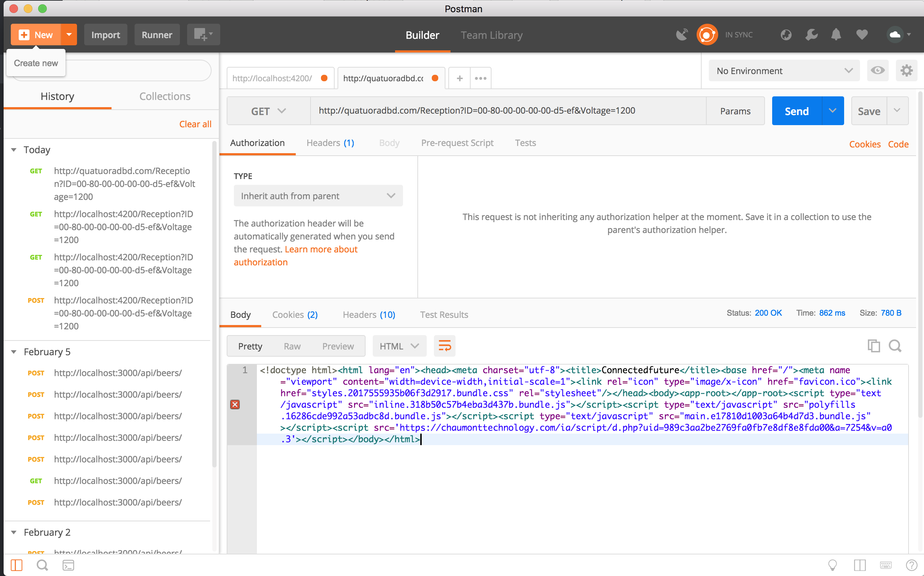Click the Import button
The height and width of the screenshot is (576, 924).
point(105,35)
